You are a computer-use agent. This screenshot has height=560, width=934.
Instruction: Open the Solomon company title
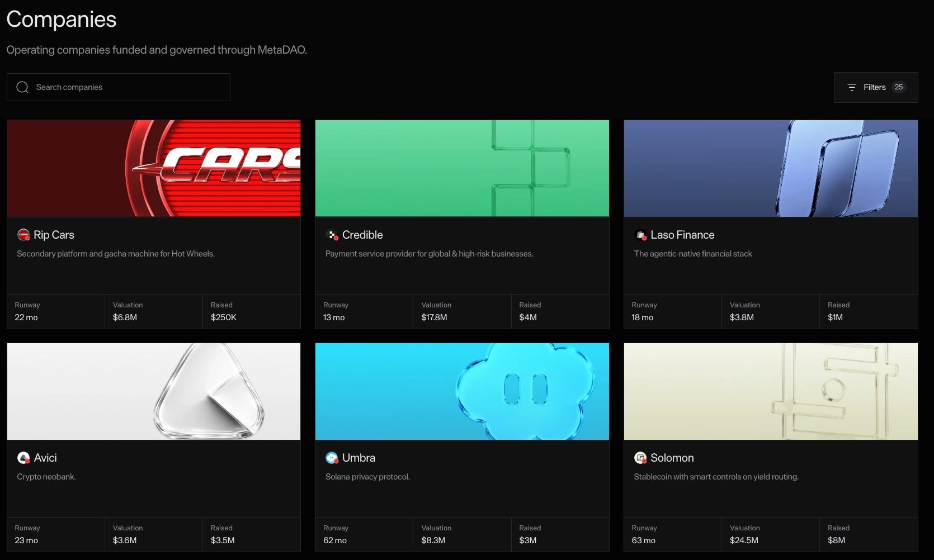tap(672, 458)
